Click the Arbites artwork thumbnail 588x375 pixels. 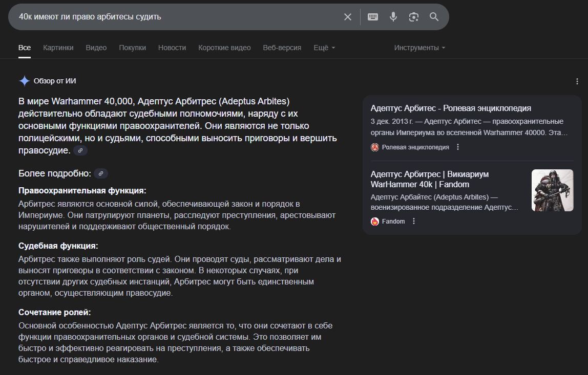coord(552,190)
